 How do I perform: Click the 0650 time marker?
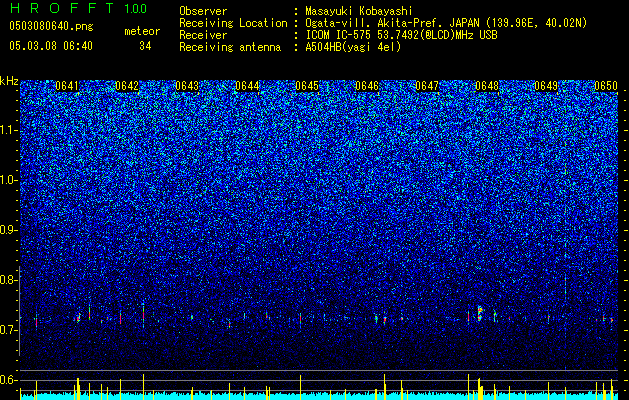(x=606, y=86)
